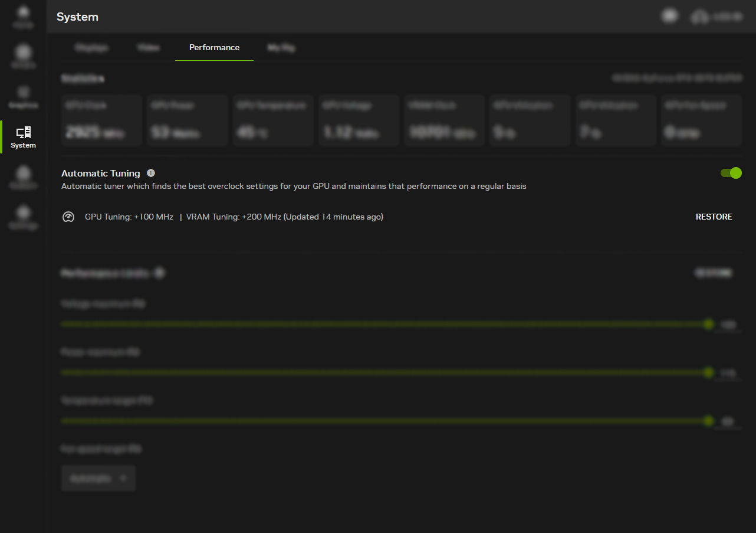Open the Automatic fan speed dropdown

click(98, 478)
